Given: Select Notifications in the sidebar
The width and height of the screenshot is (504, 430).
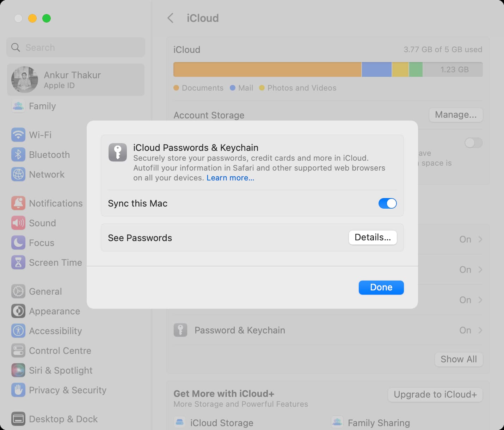Looking at the screenshot, I should coord(56,203).
